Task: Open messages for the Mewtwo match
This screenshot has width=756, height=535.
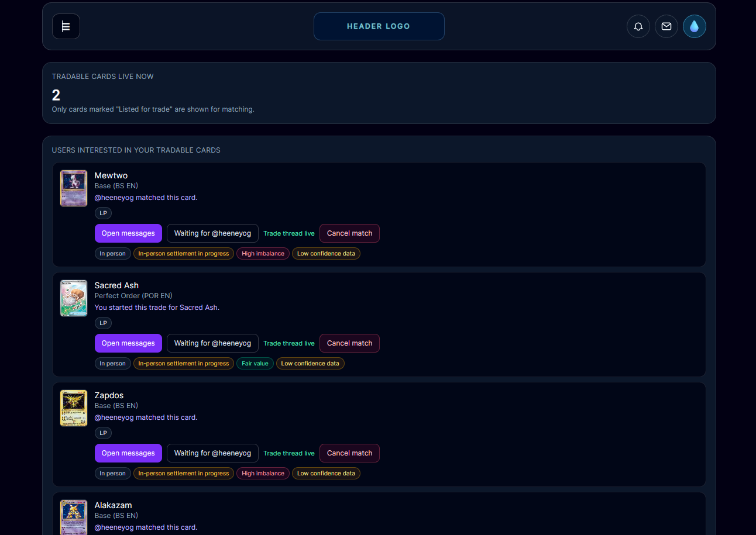Action: click(x=128, y=233)
